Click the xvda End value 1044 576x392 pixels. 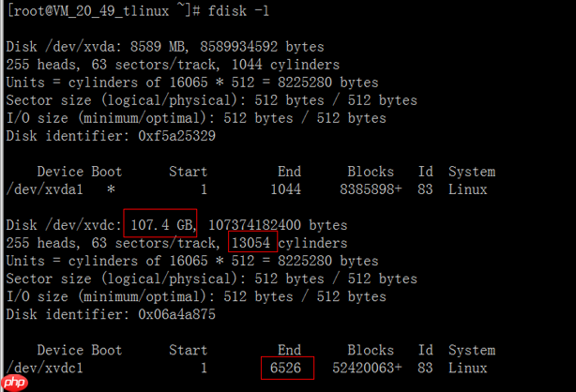pos(286,189)
